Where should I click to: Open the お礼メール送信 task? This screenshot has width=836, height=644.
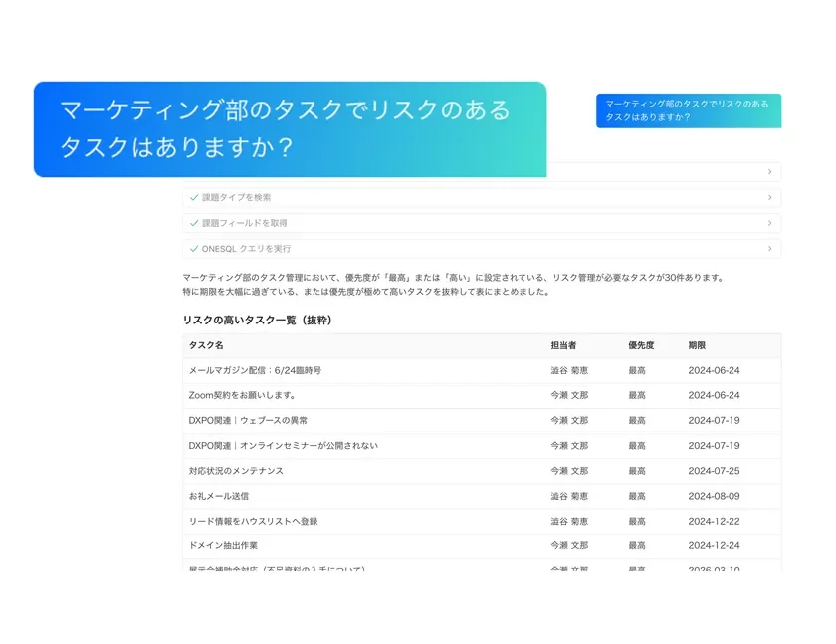click(x=220, y=495)
